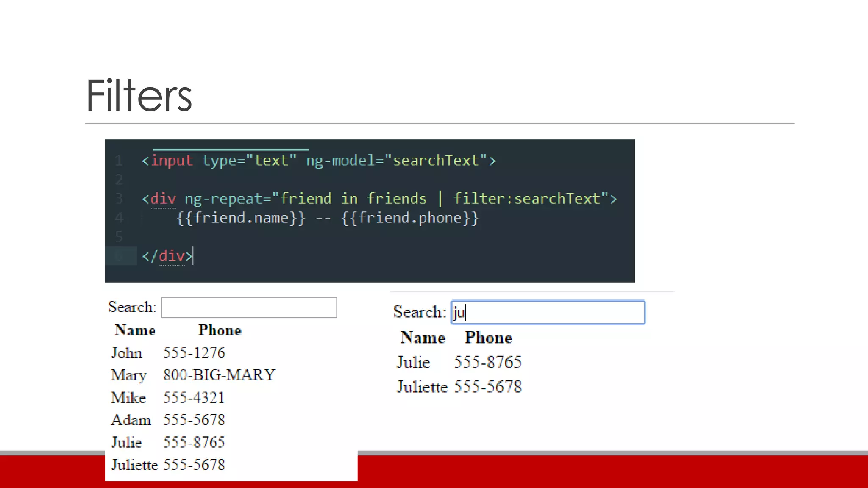Click the input tag code line
Screen dimensions: 868x488
319,161
